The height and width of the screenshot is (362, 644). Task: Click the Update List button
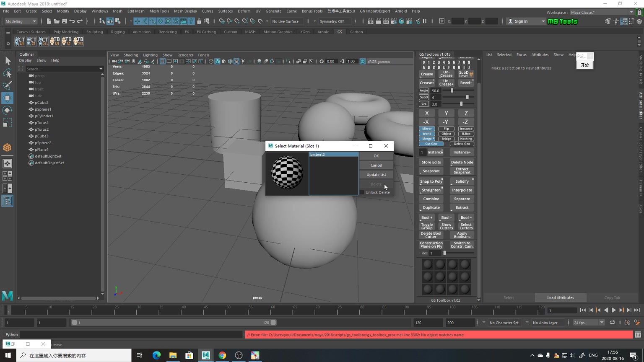point(376,175)
